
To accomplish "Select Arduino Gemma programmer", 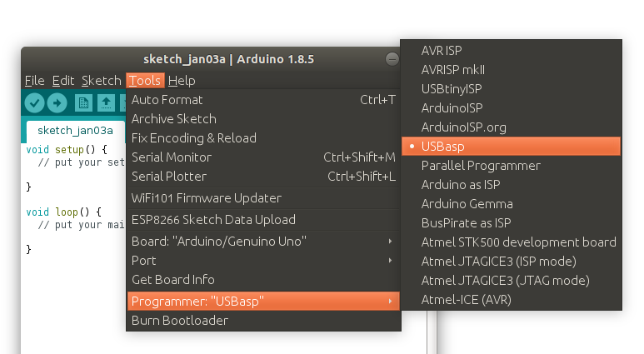I will (x=511, y=204).
